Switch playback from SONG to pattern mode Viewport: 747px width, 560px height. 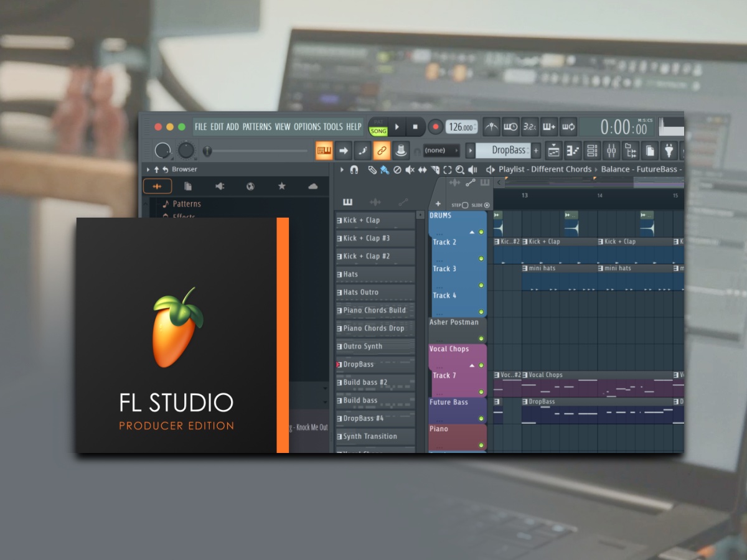click(x=378, y=122)
